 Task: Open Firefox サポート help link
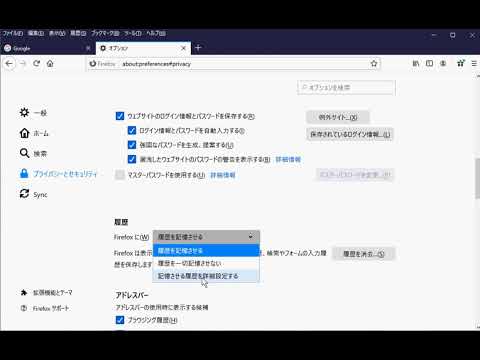[x=45, y=308]
